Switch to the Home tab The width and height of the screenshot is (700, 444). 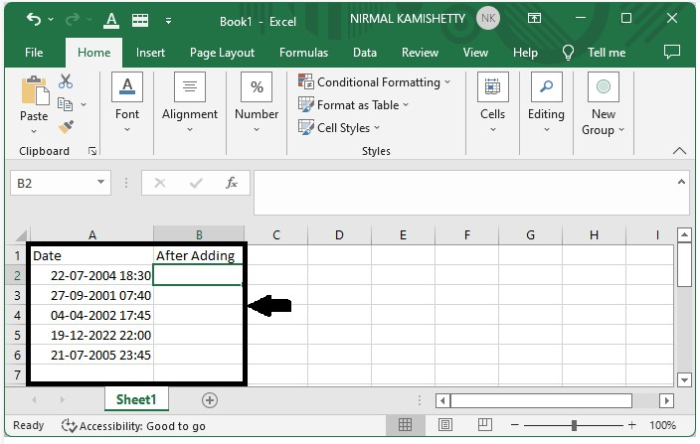[x=94, y=53]
